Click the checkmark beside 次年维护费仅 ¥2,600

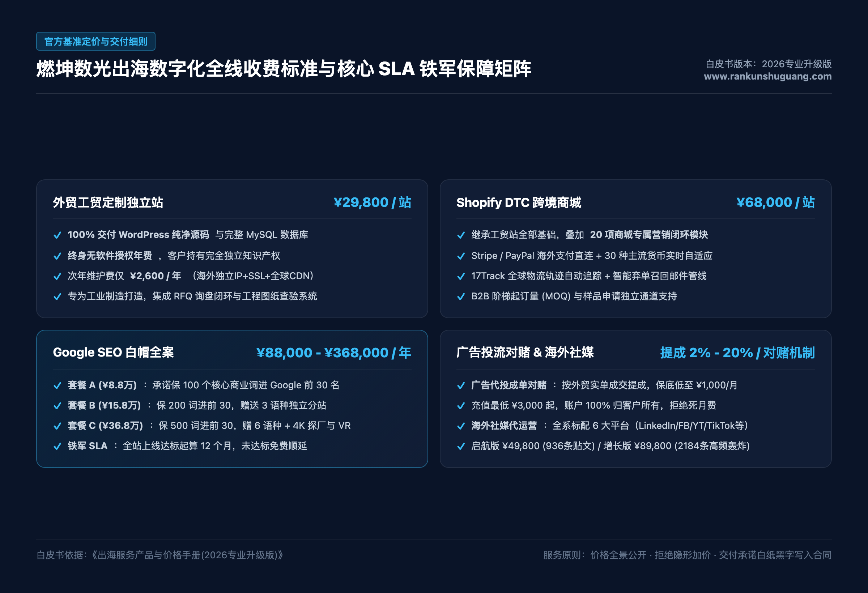tap(57, 276)
